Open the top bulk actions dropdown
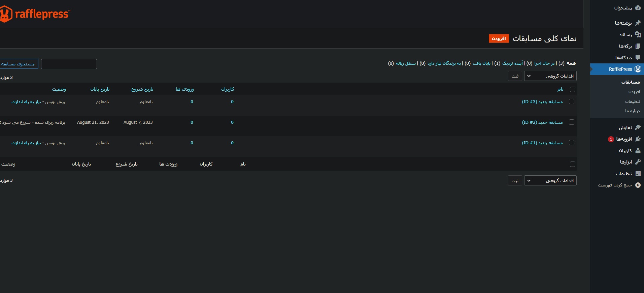The width and height of the screenshot is (644, 293). [x=550, y=76]
